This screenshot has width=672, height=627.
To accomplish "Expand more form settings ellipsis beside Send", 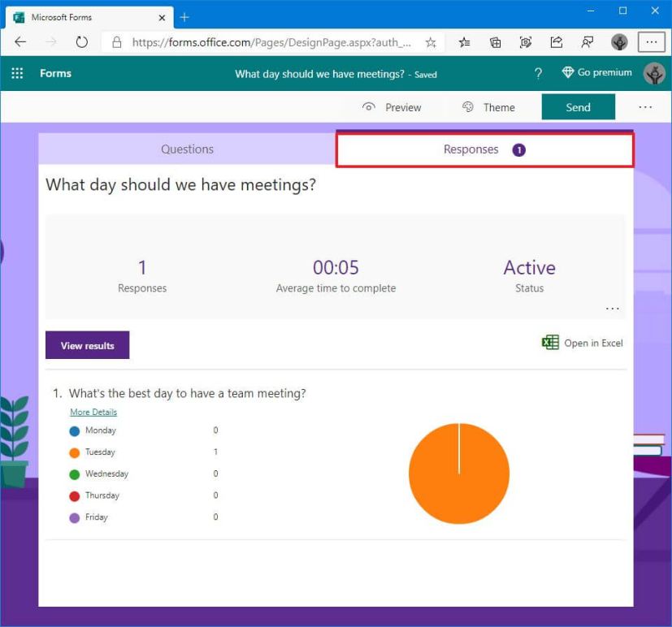I will coord(645,107).
